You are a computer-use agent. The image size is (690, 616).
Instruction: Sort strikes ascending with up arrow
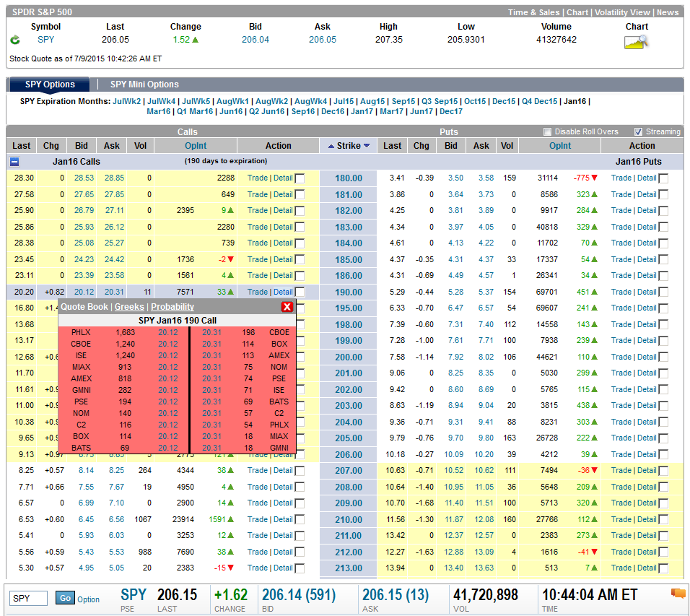coord(331,146)
